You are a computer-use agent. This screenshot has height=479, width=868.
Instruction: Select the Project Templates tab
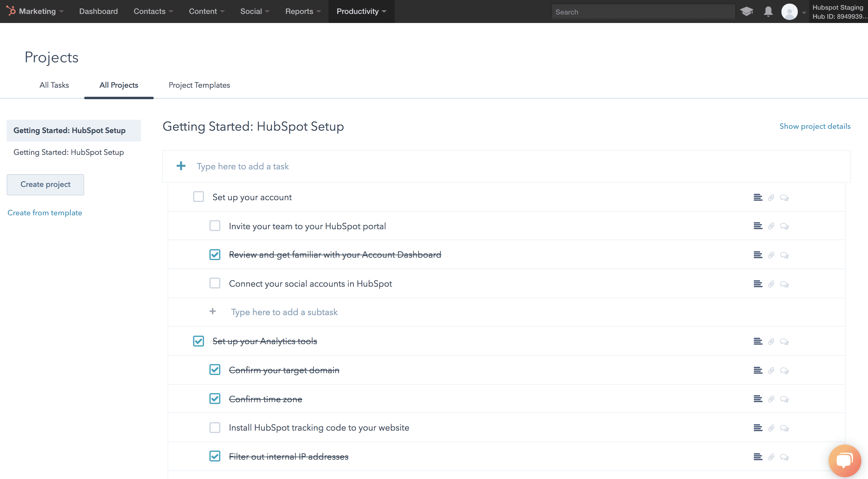point(199,85)
